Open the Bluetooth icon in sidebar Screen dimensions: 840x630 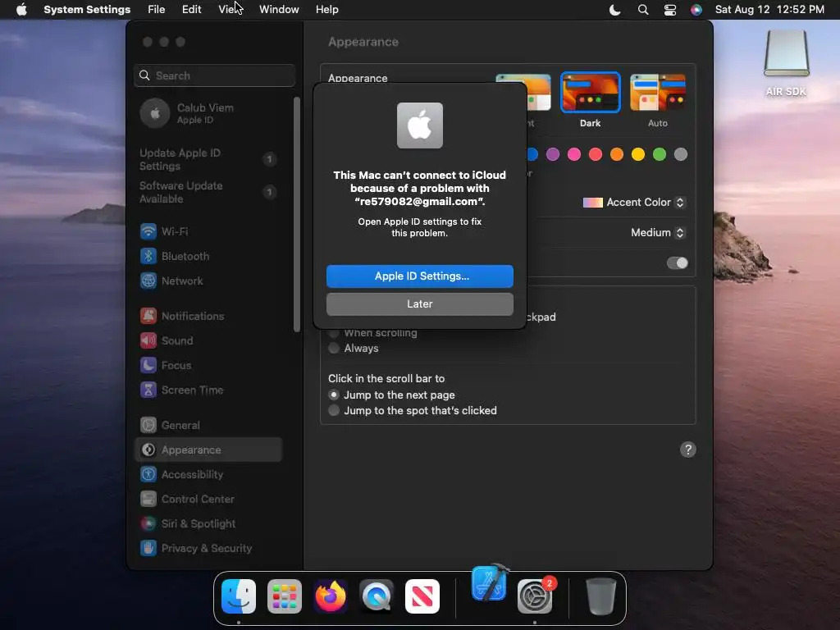[x=148, y=256]
